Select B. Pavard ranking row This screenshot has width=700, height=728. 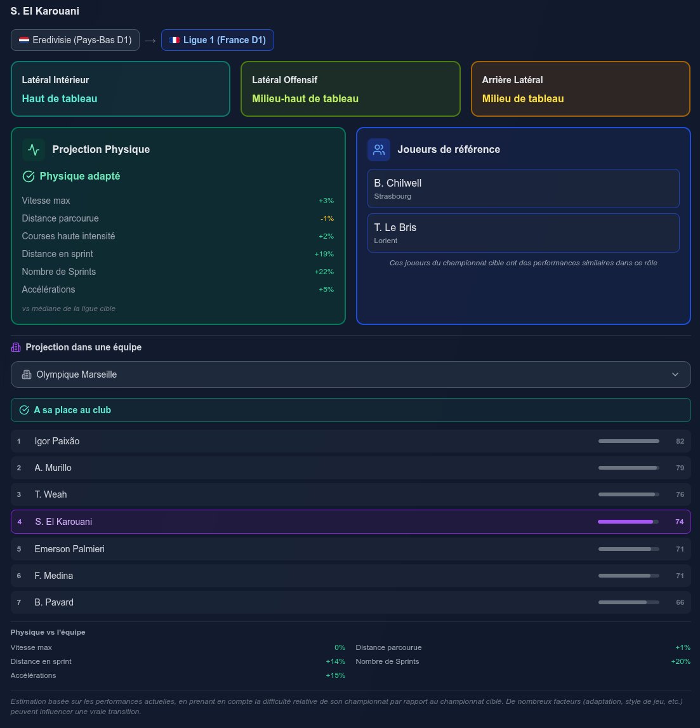click(x=350, y=602)
